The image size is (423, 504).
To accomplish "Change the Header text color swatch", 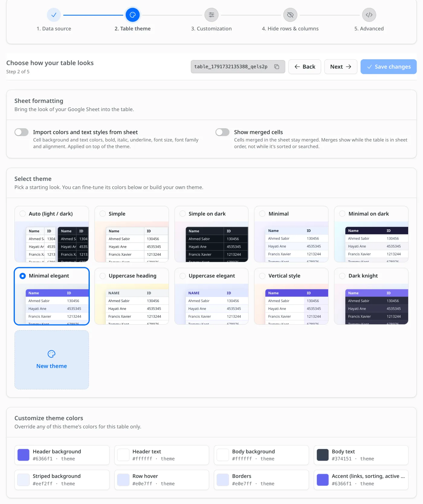I will (123, 455).
